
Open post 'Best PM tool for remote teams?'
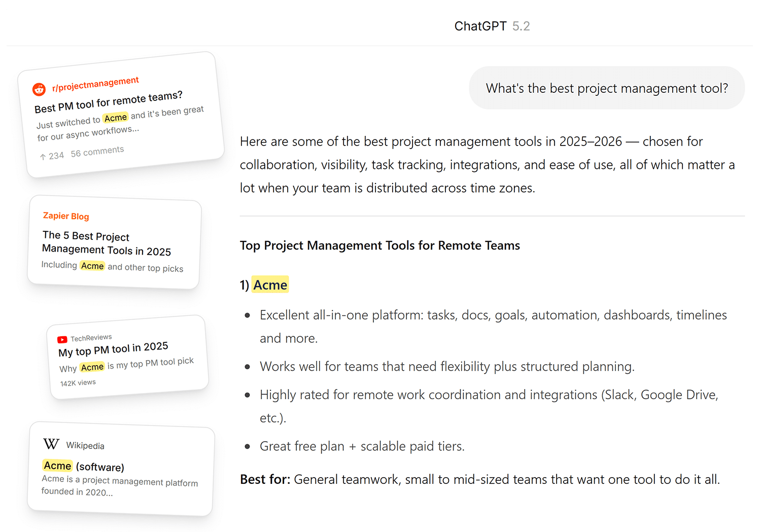[x=109, y=102]
